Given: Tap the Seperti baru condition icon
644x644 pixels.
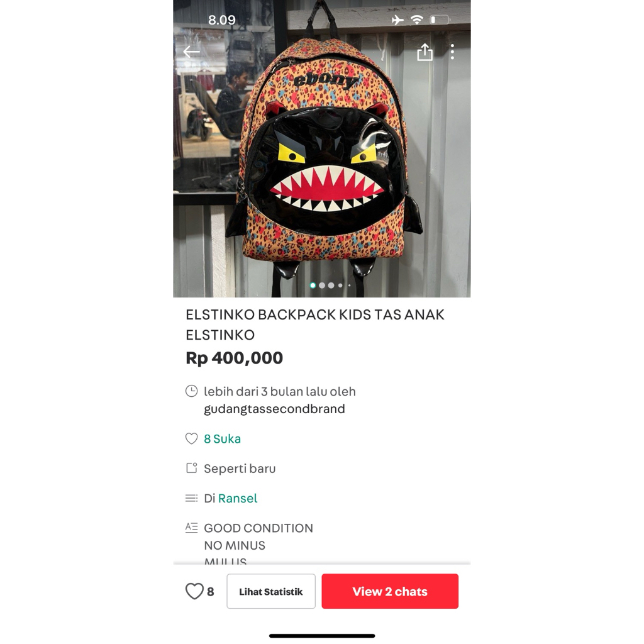Looking at the screenshot, I should tap(191, 468).
